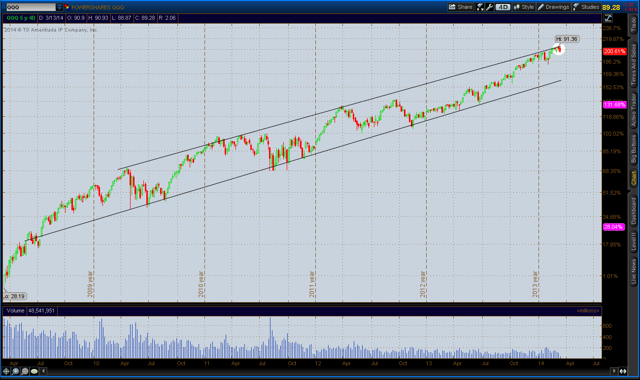
Task: Open the quick study flask icon
Action: tap(480, 7)
